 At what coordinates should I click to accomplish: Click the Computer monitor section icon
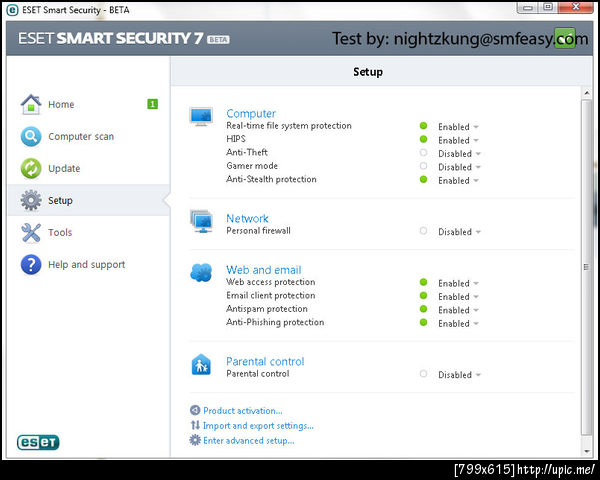[x=201, y=116]
